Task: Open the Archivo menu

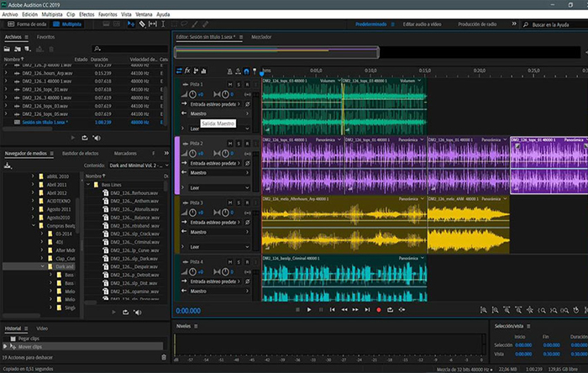Action: tap(10, 14)
